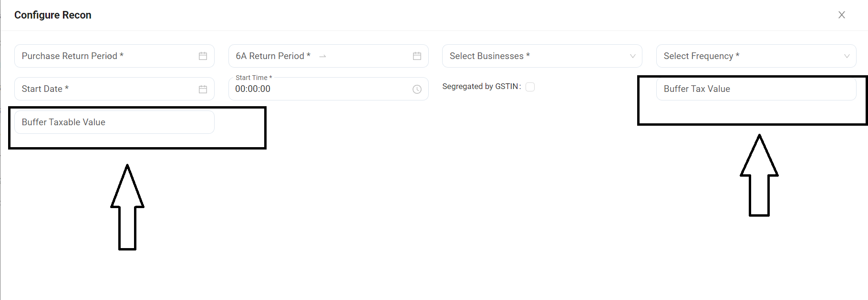The height and width of the screenshot is (300, 868).
Task: Open the clock icon in Start Time
Action: point(417,89)
